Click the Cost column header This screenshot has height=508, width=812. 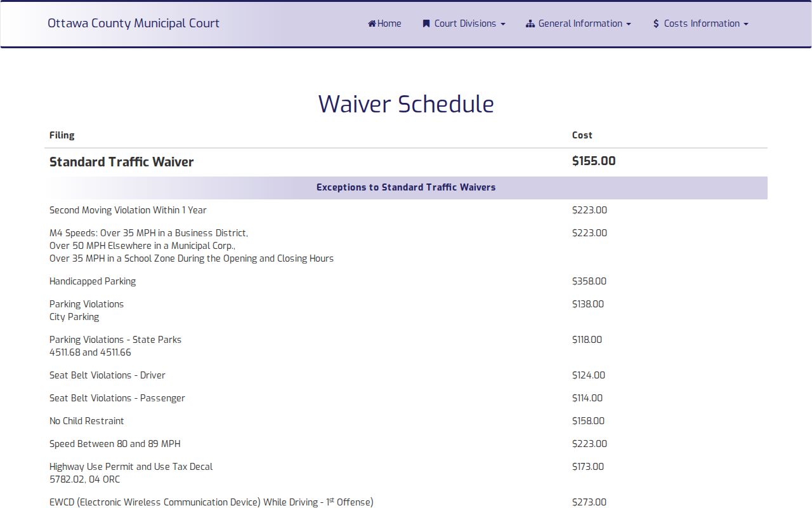pos(582,135)
